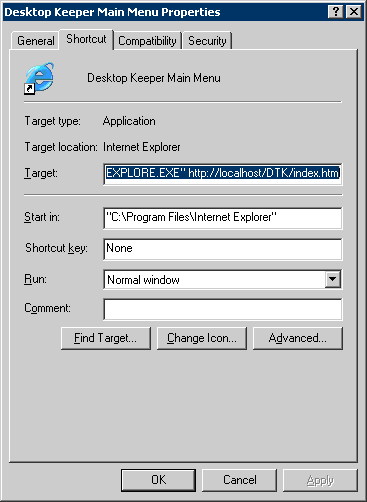The height and width of the screenshot is (502, 367).
Task: Click the 'Application' target type value
Action: [129, 121]
